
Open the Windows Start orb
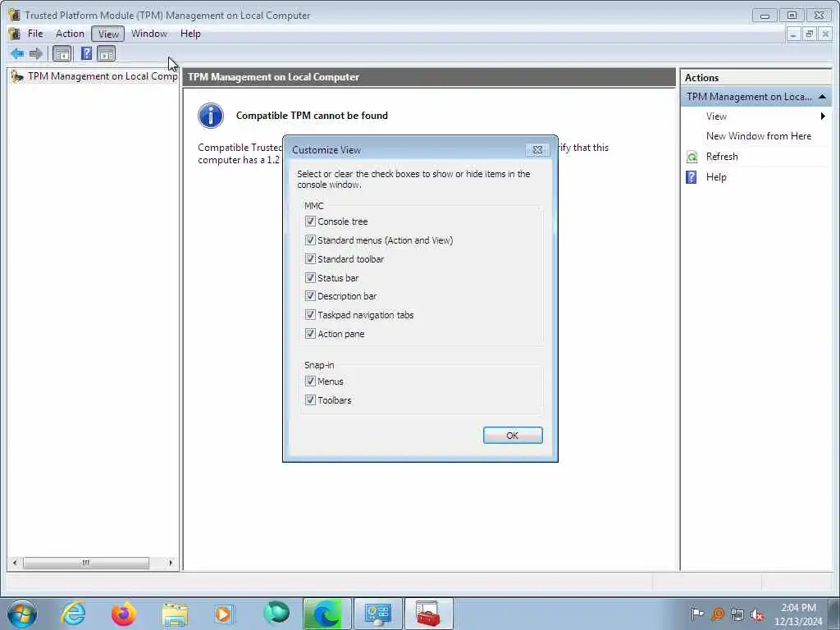tap(22, 614)
